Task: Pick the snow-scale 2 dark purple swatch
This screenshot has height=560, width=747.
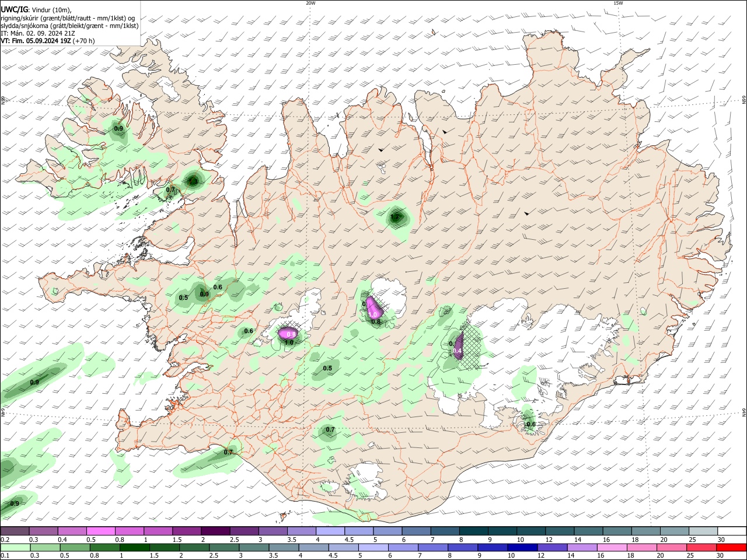Action: pyautogui.click(x=215, y=531)
